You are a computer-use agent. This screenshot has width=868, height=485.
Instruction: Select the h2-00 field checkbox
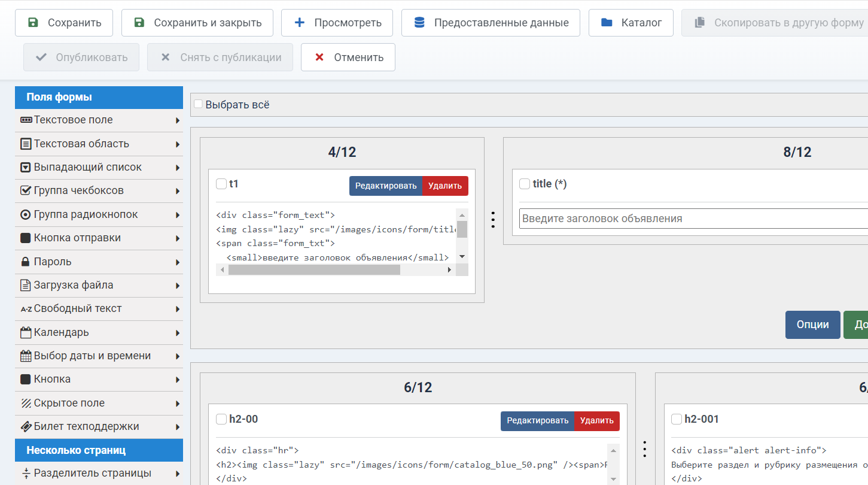coord(221,419)
